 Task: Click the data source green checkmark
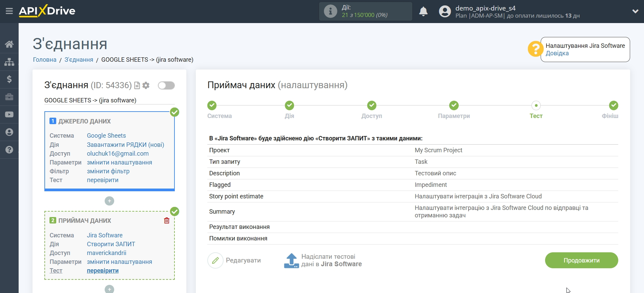[174, 112]
